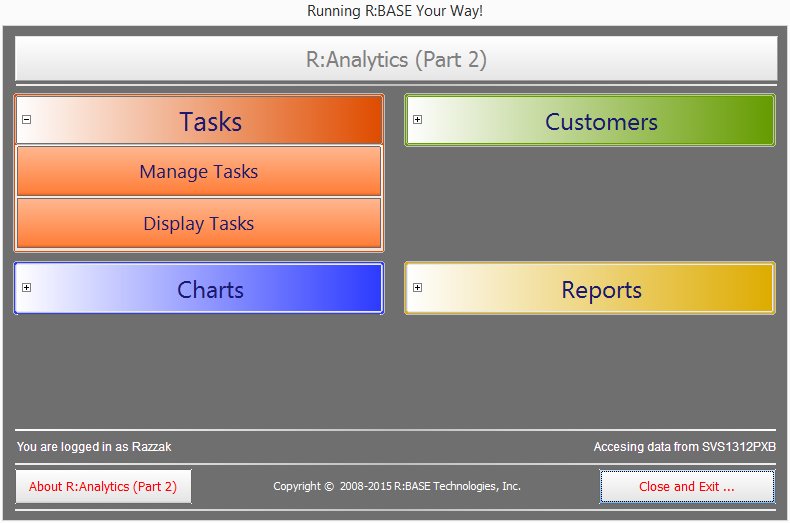Expand the Customers section plus icon
Viewport: 790px width, 523px height.
417,120
